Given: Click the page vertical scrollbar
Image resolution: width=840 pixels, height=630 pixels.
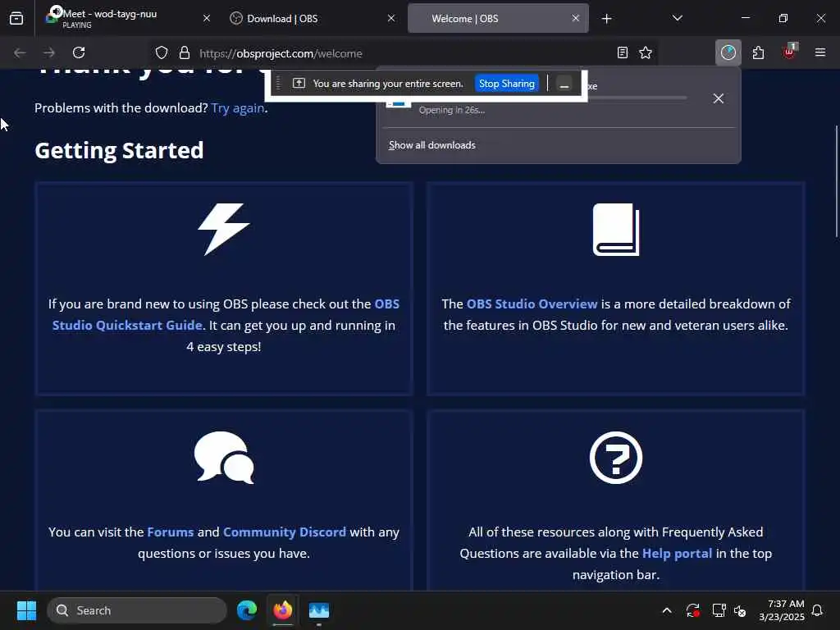Looking at the screenshot, I should click(836, 181).
